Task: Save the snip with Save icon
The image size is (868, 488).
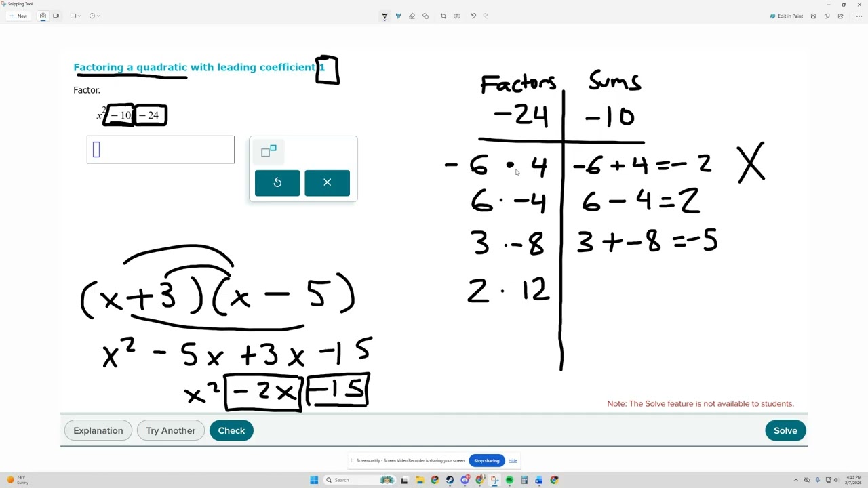Action: [x=813, y=16]
